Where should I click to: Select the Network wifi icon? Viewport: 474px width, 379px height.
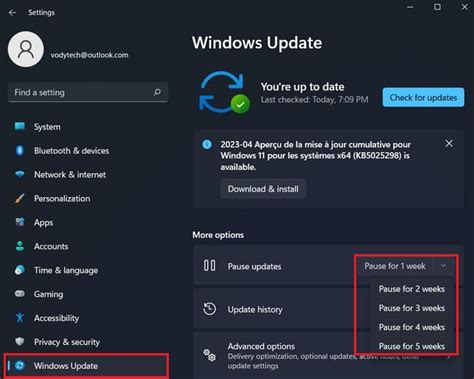click(20, 174)
